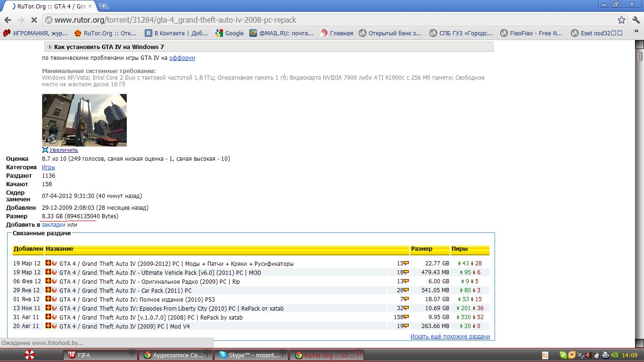Close the RuTor.Org browser tab
This screenshot has width=644, height=362.
tap(91, 6)
